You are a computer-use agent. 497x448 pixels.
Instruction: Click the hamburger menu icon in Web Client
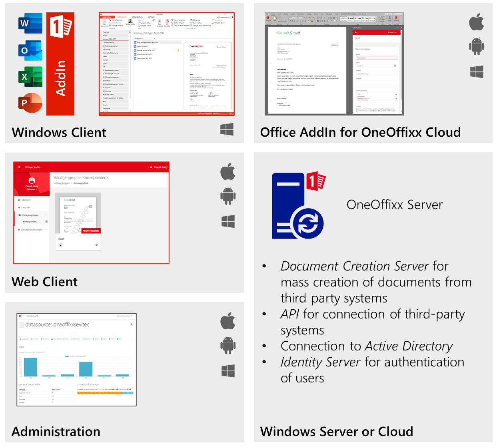point(19,167)
